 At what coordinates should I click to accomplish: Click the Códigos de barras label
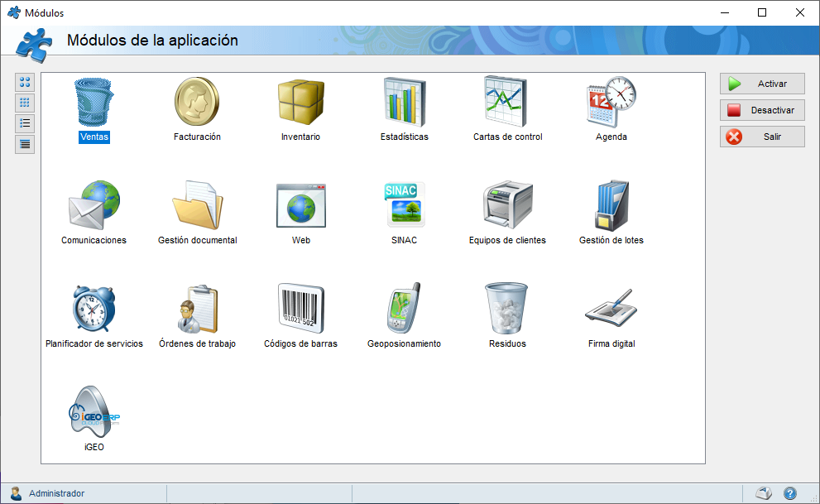[300, 344]
